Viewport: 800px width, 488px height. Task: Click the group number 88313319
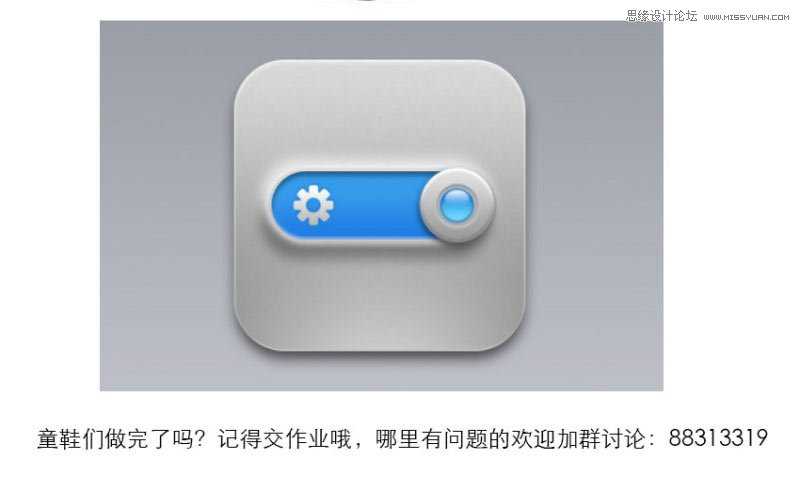pyautogui.click(x=718, y=438)
